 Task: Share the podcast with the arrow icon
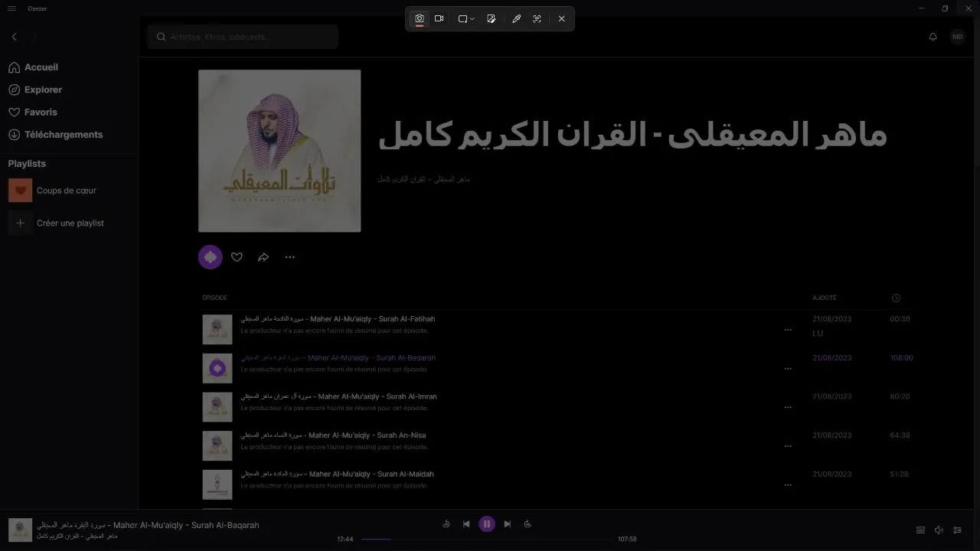pos(263,257)
